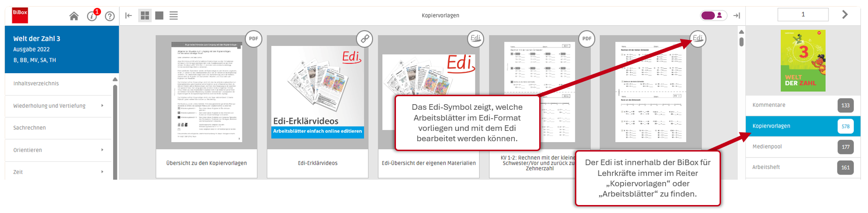Click PDF badge on KV 1-2 card
This screenshot has height=213, width=868.
point(587,39)
